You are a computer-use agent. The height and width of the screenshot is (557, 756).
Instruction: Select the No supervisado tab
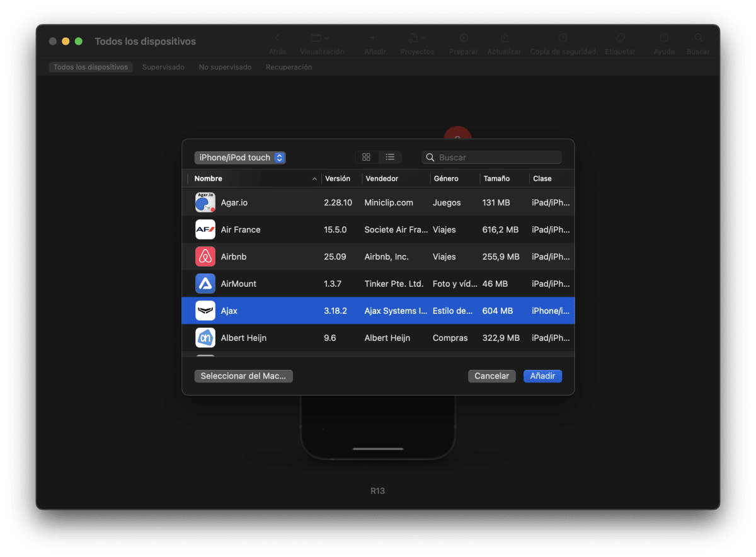225,67
